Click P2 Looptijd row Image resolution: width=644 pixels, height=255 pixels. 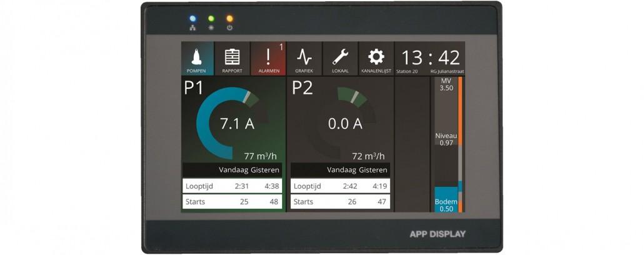click(x=340, y=186)
